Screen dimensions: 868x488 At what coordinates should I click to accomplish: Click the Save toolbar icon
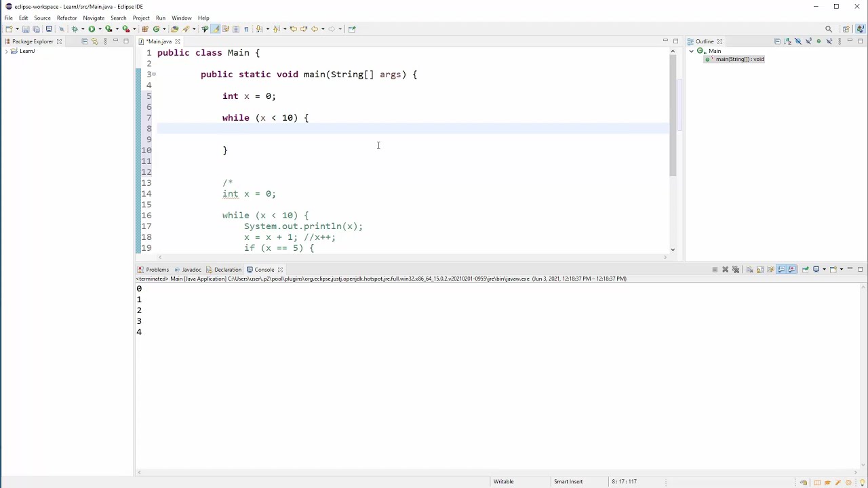tap(26, 28)
